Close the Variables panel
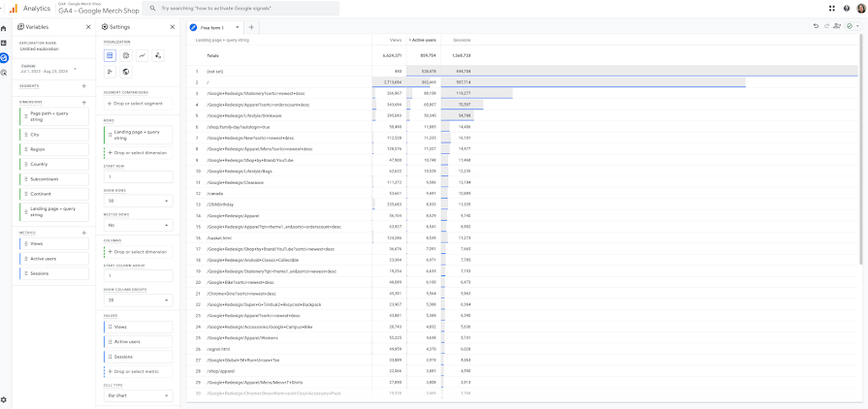Image resolution: width=868 pixels, height=409 pixels. coord(88,26)
